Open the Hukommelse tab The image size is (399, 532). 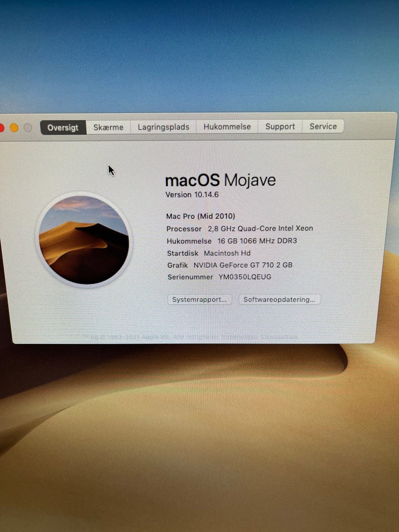227,127
